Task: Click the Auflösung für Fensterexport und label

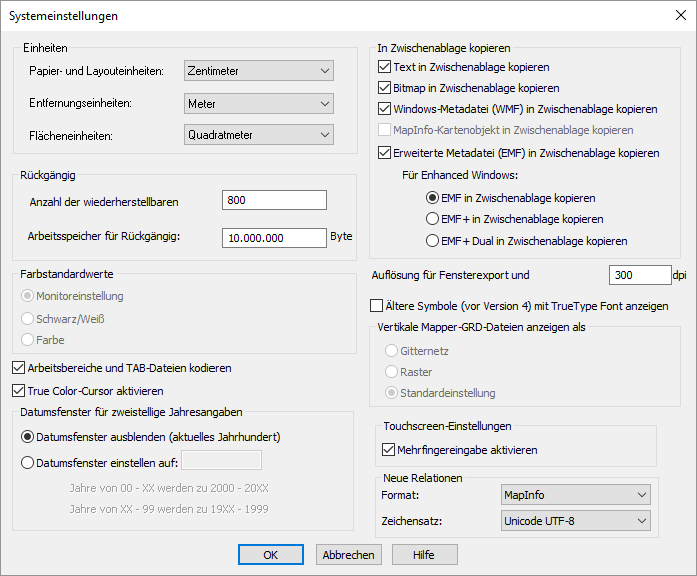Action: pyautogui.click(x=450, y=275)
